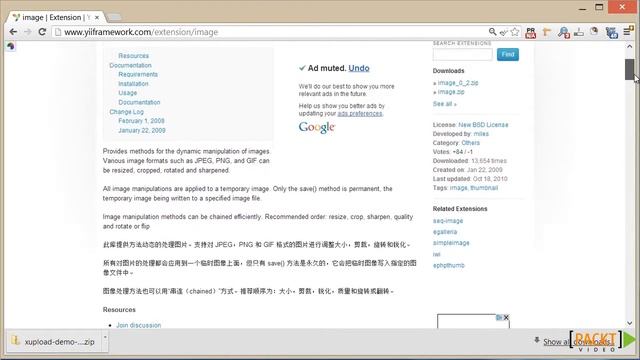Jump to February 1, 2009 changelog entry

click(x=141, y=121)
